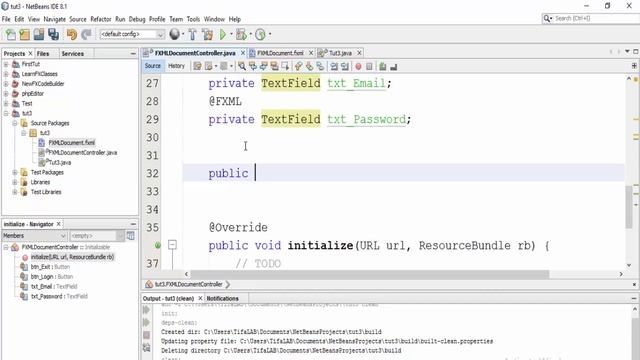Select the History view button
Screen dimensions: 640x360
pos(176,66)
